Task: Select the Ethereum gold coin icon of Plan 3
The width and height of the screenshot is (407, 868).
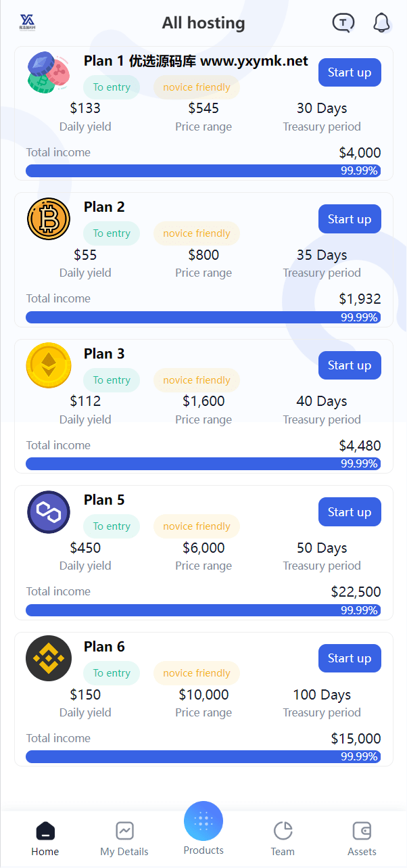Action: (49, 365)
